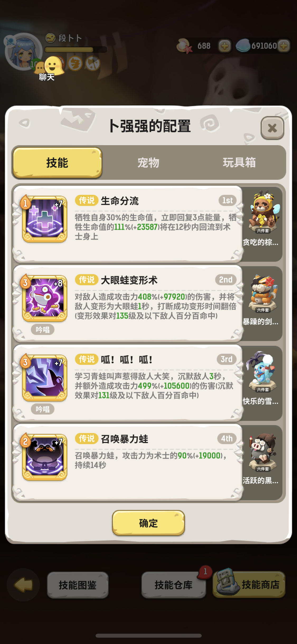Tap the player avatar portrait
Screen dimensions: 297x644
pyautogui.click(x=23, y=51)
